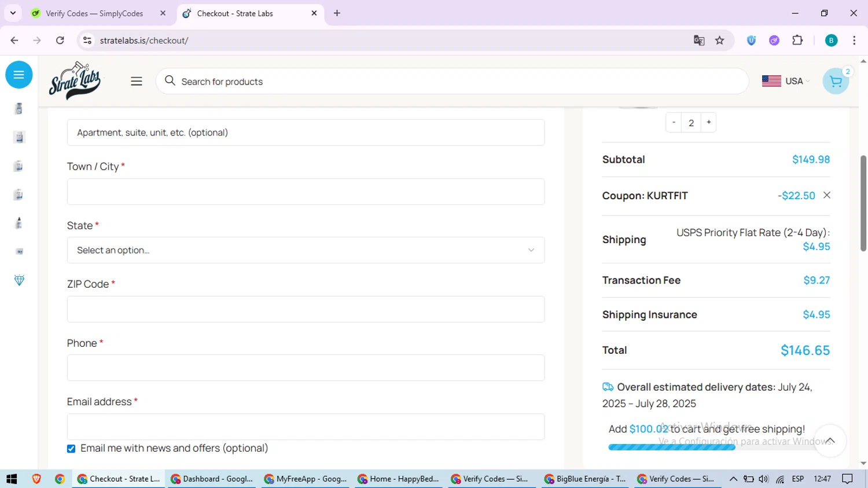Open Dashboard Google taskbar window
Viewport: 868px width, 488px height.
pyautogui.click(x=212, y=479)
